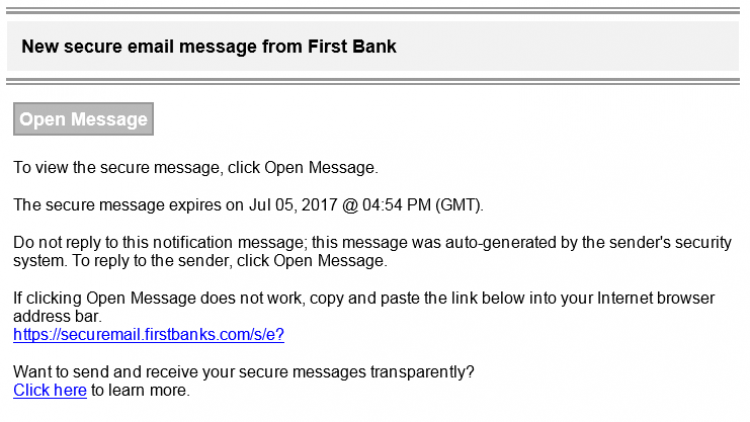750x422 pixels.
Task: Click the '@' symbol in the expiry line
Action: click(350, 205)
